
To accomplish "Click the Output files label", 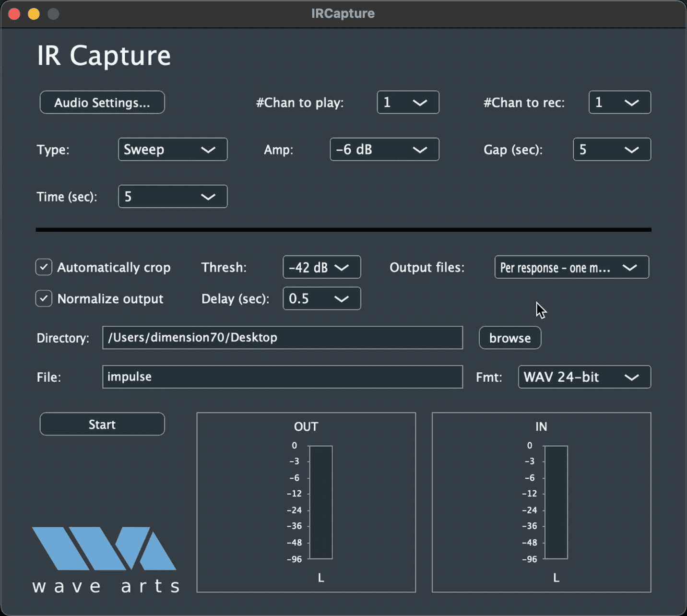I will click(427, 267).
